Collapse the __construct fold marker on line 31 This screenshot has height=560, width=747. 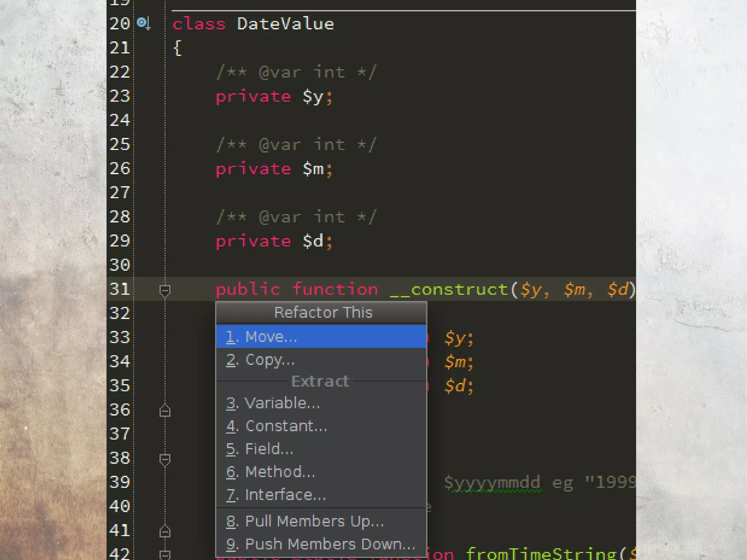tap(165, 290)
